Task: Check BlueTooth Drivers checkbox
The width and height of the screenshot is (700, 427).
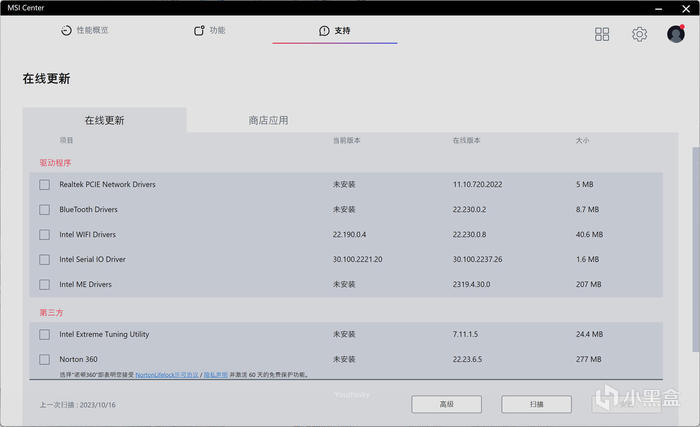Action: pyautogui.click(x=44, y=209)
